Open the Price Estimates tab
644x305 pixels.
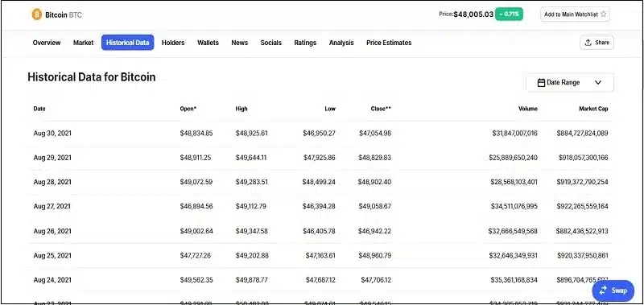389,43
